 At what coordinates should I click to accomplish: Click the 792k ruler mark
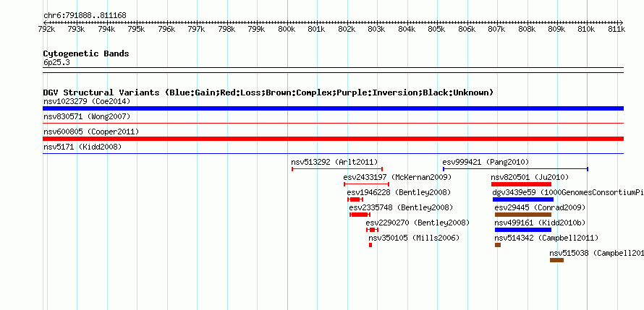[46, 29]
